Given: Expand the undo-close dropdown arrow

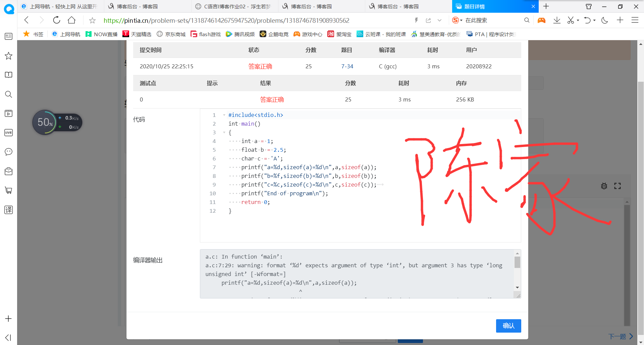Looking at the screenshot, I should point(594,20).
